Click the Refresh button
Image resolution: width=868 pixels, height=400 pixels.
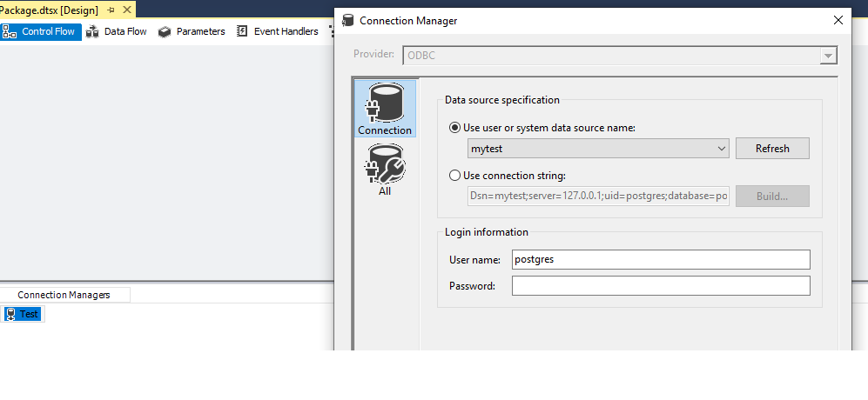point(772,149)
